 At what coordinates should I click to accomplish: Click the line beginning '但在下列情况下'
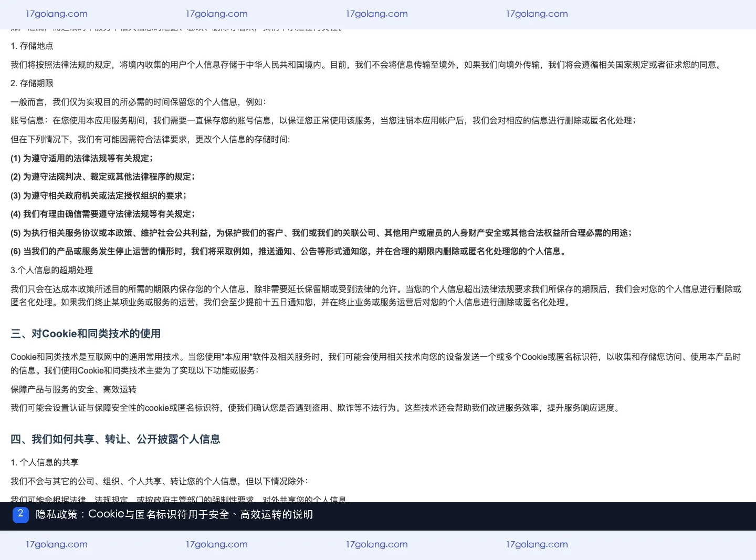[150, 140]
